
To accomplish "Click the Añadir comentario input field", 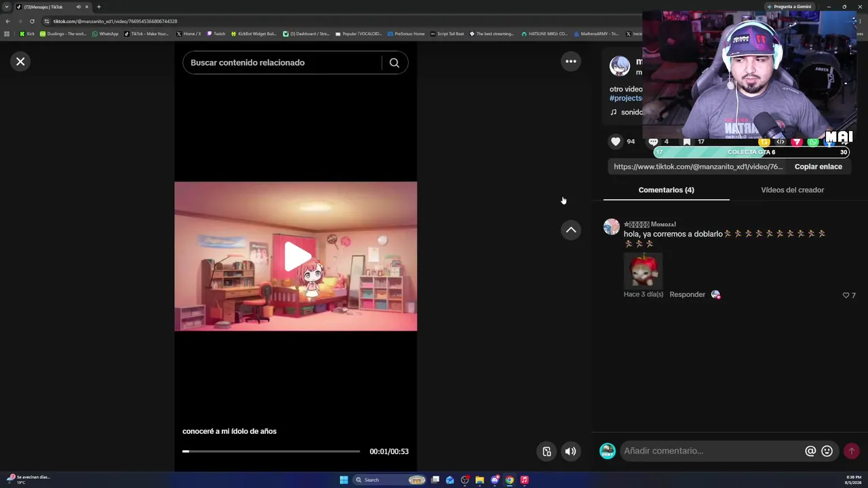I will point(711,451).
